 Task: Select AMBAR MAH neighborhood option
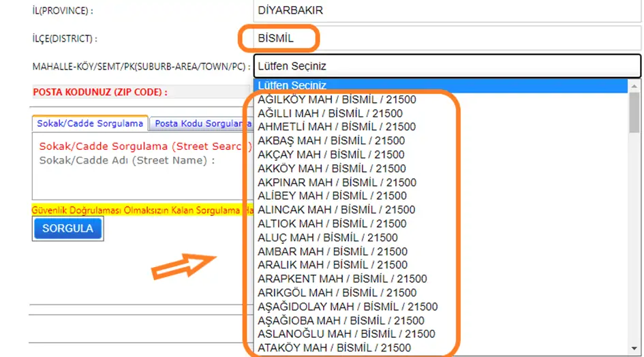[333, 251]
